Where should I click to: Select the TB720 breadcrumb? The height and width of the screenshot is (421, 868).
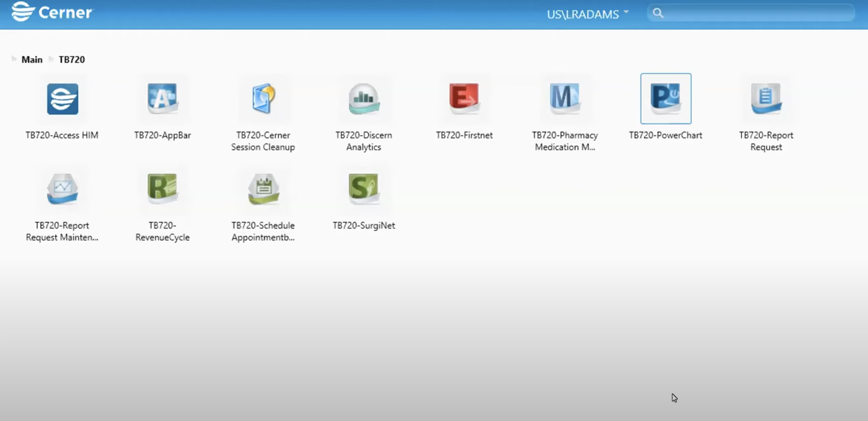pyautogui.click(x=72, y=59)
